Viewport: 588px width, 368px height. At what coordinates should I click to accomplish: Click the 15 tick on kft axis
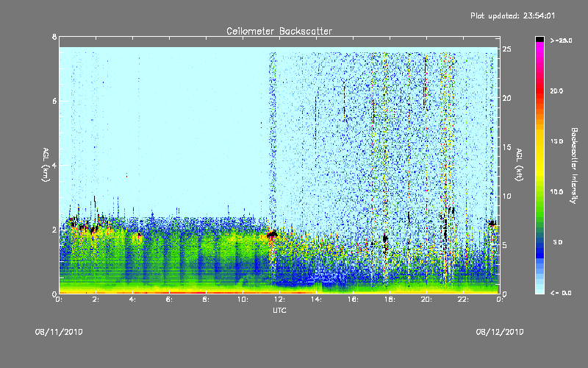point(507,147)
